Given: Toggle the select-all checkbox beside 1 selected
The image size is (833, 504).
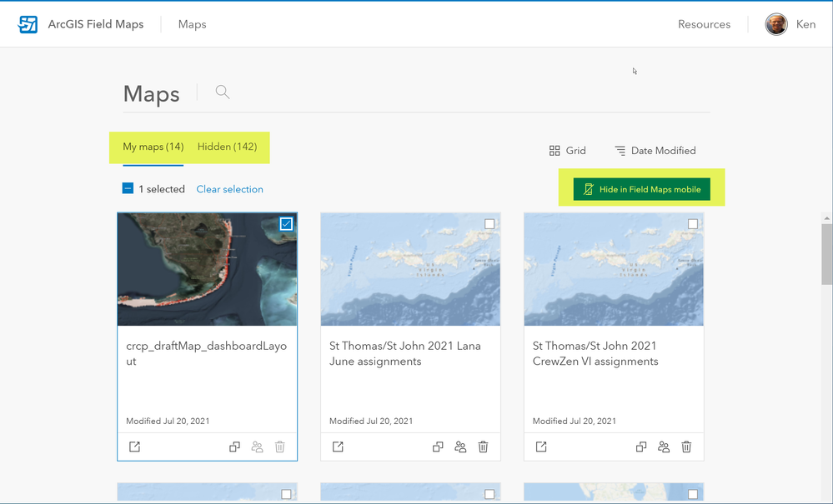Looking at the screenshot, I should click(x=128, y=188).
